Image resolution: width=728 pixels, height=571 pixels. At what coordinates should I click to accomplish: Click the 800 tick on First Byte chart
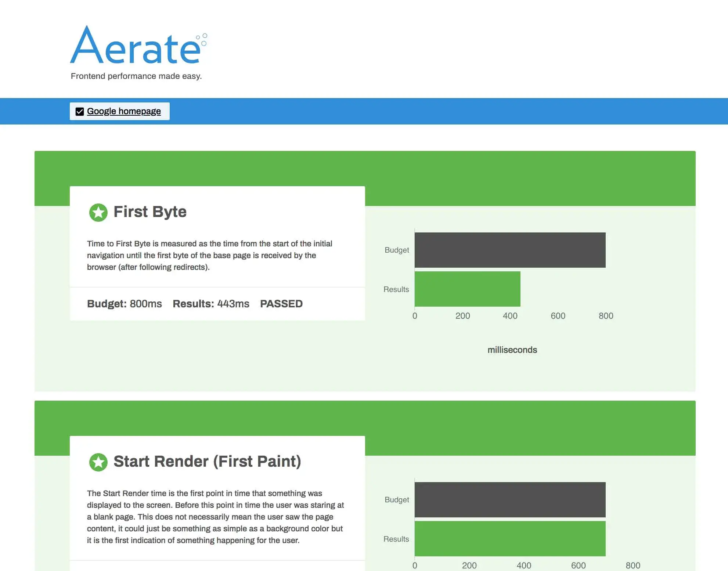(x=606, y=316)
